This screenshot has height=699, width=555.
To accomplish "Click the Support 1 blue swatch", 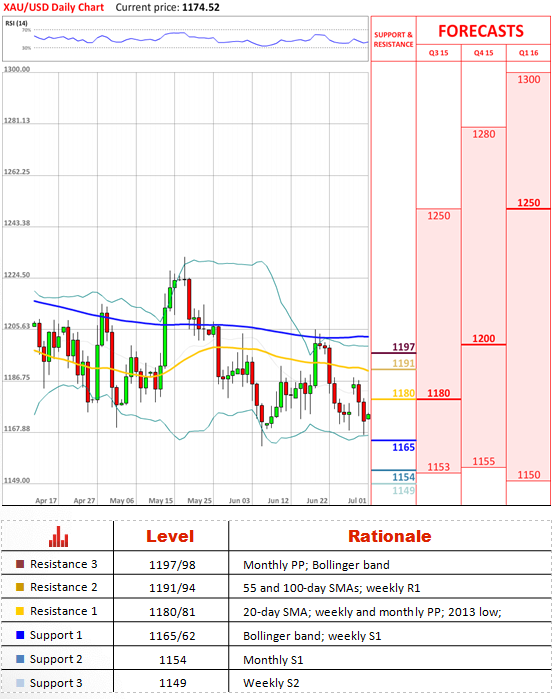I will tap(20, 635).
